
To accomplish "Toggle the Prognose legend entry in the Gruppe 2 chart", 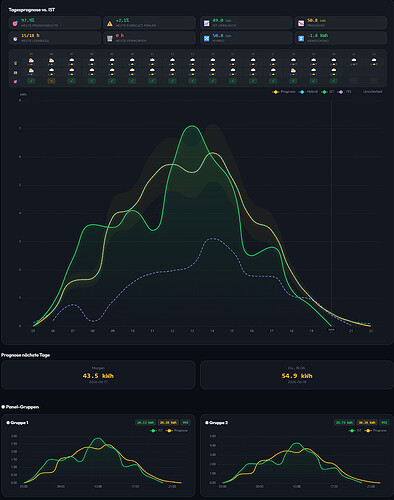I will point(375,431).
